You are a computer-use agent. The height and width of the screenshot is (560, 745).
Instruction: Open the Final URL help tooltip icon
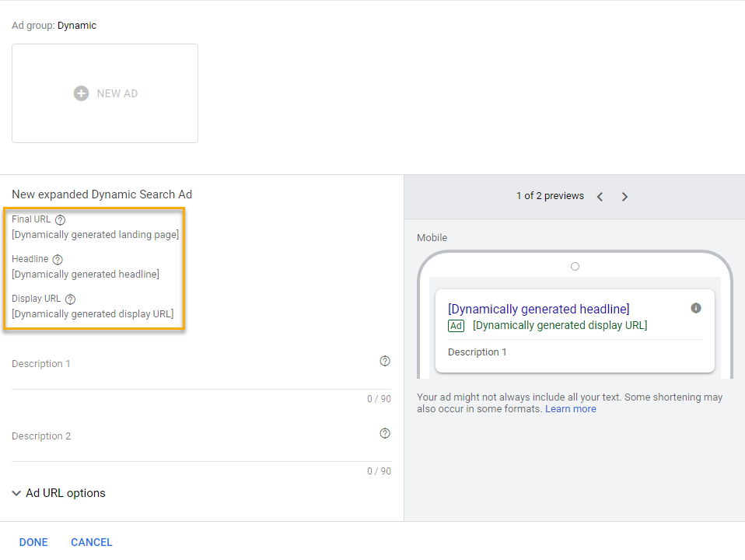61,220
